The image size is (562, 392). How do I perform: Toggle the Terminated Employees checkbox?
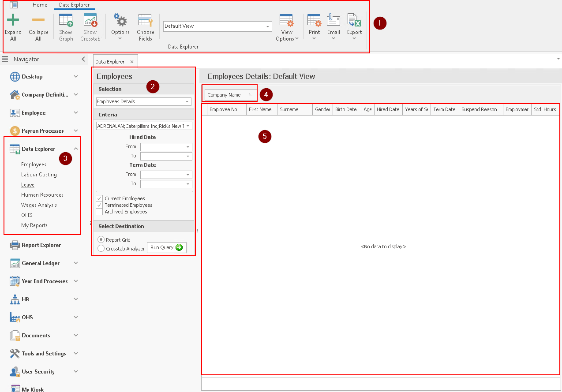pyautogui.click(x=99, y=205)
